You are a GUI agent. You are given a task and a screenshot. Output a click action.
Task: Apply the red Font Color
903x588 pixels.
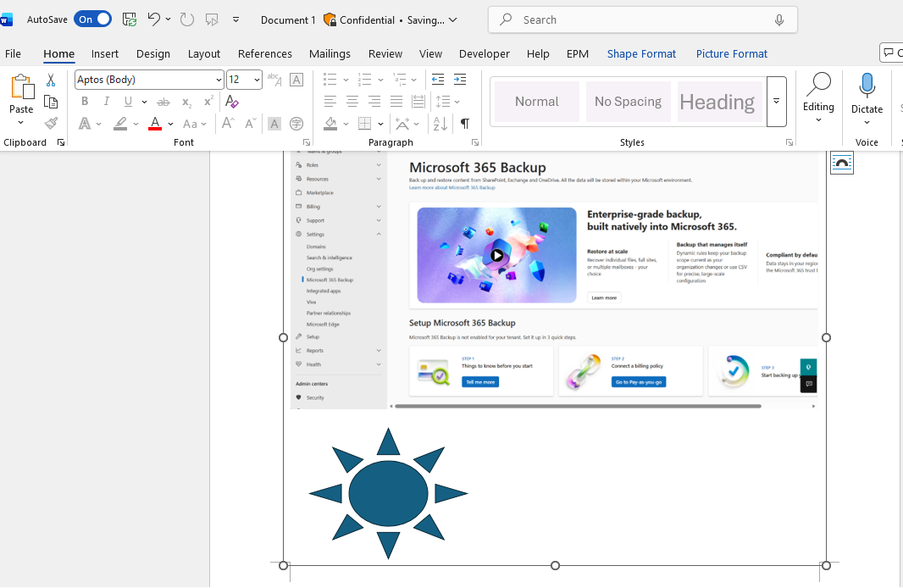point(155,123)
